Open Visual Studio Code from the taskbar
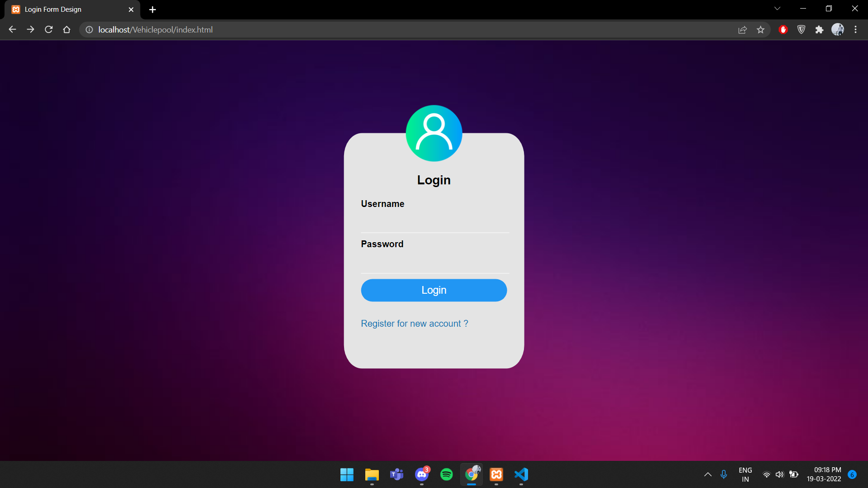 click(521, 474)
